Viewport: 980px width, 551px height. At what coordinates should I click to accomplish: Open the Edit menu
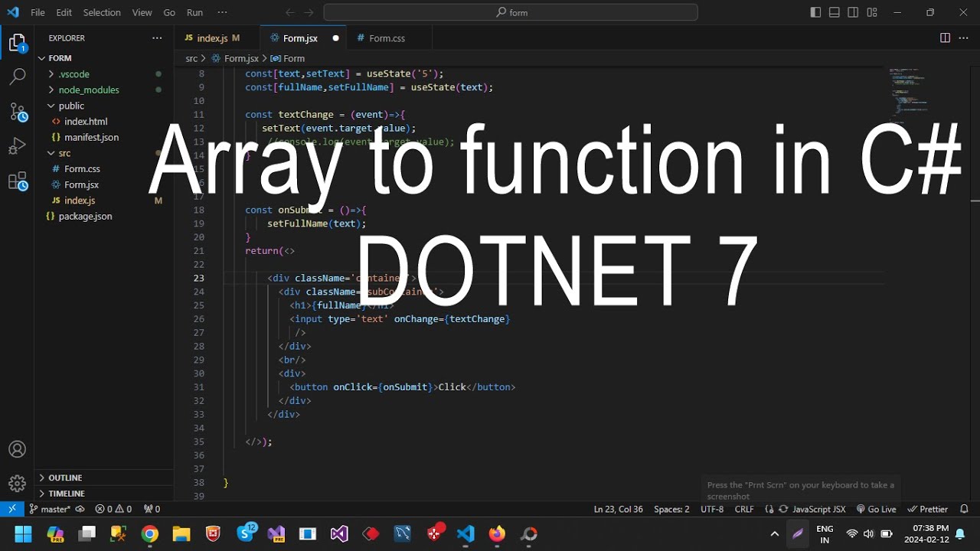64,12
